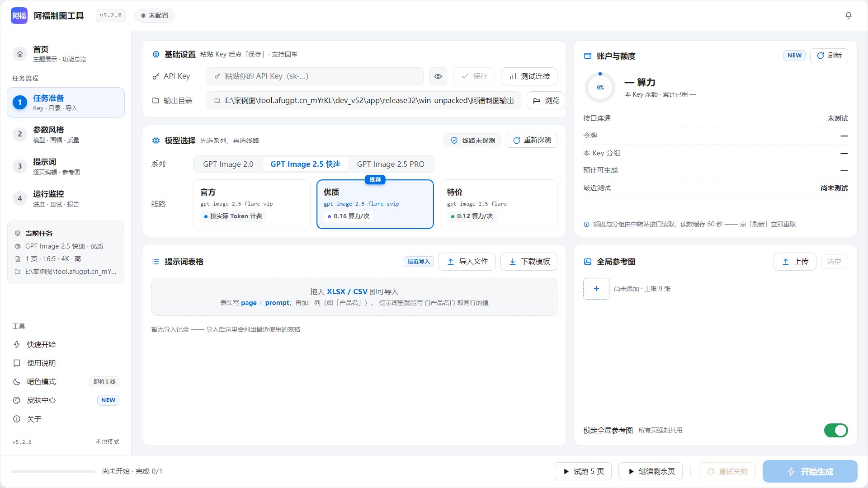Click the 模型选择 chip icon

(156, 141)
